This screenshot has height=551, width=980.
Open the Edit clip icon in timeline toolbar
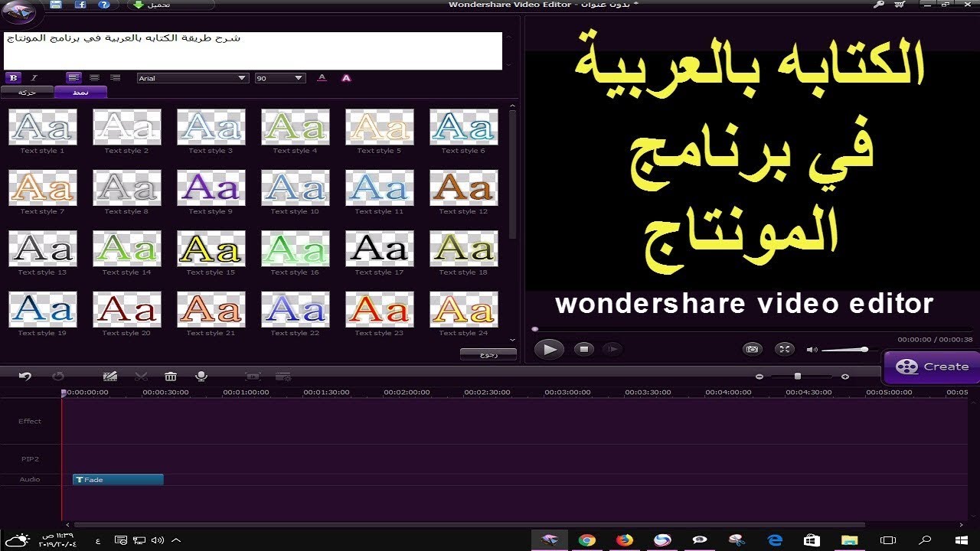click(110, 377)
